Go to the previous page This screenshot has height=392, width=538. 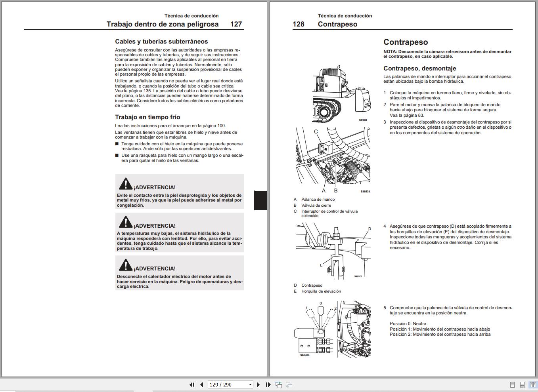coord(201,384)
